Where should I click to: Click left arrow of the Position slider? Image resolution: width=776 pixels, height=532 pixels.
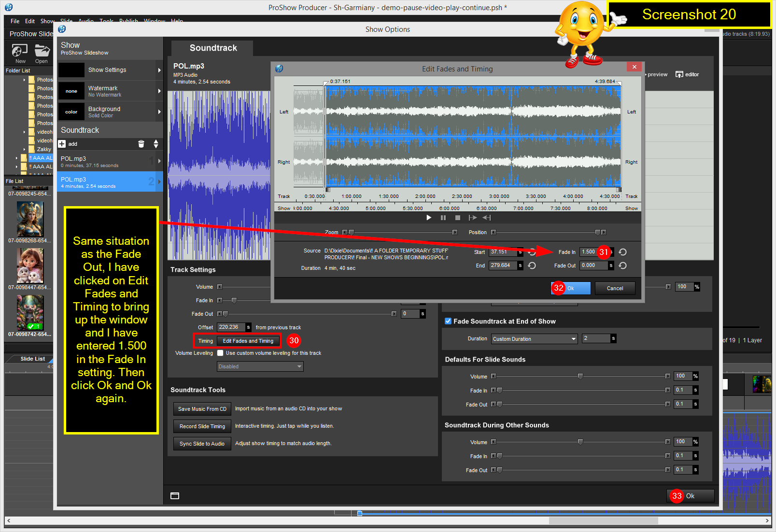(x=494, y=232)
